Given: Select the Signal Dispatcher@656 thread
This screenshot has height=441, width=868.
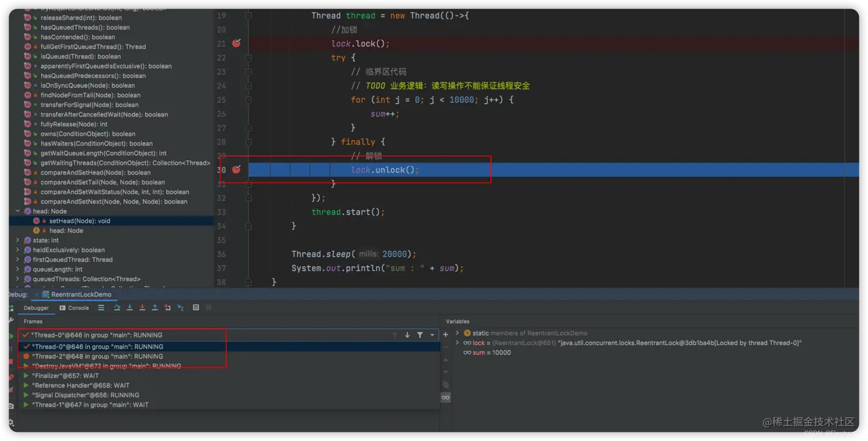Looking at the screenshot, I should (x=229, y=395).
